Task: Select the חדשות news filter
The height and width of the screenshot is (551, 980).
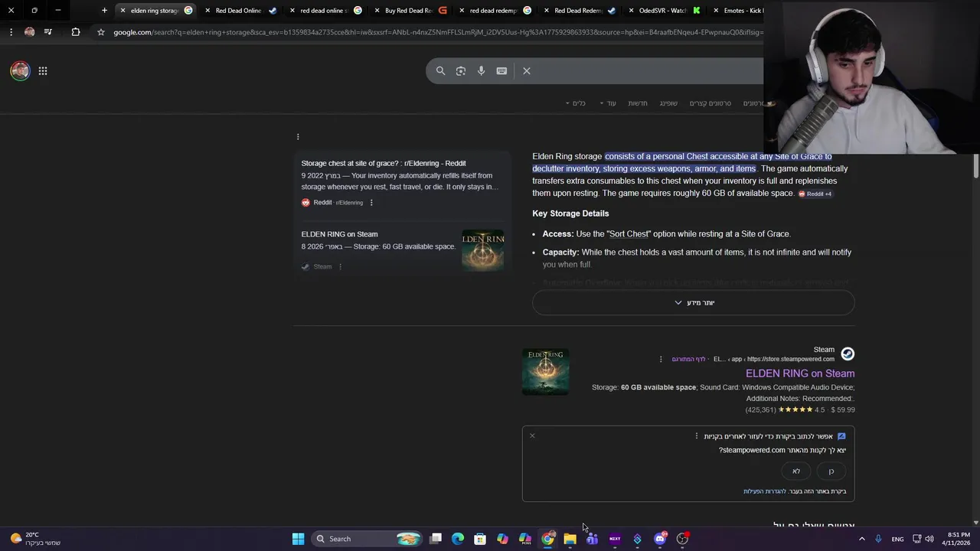Action: point(638,103)
